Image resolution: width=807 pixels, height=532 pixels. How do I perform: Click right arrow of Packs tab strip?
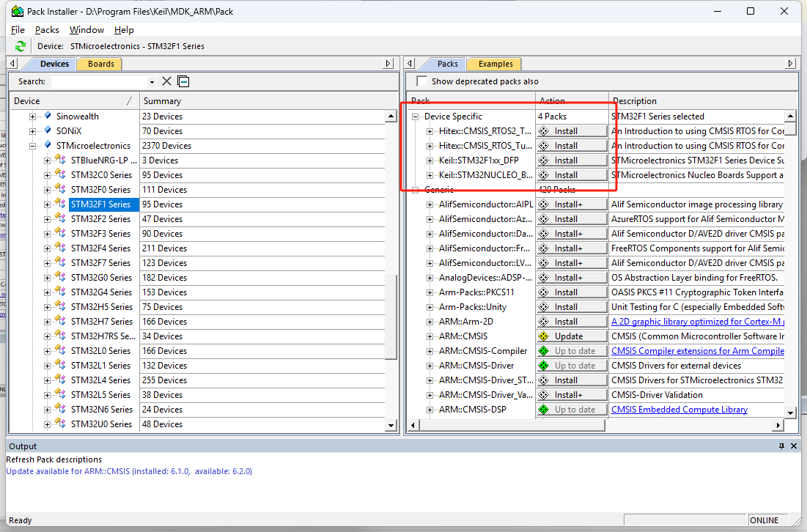[791, 63]
